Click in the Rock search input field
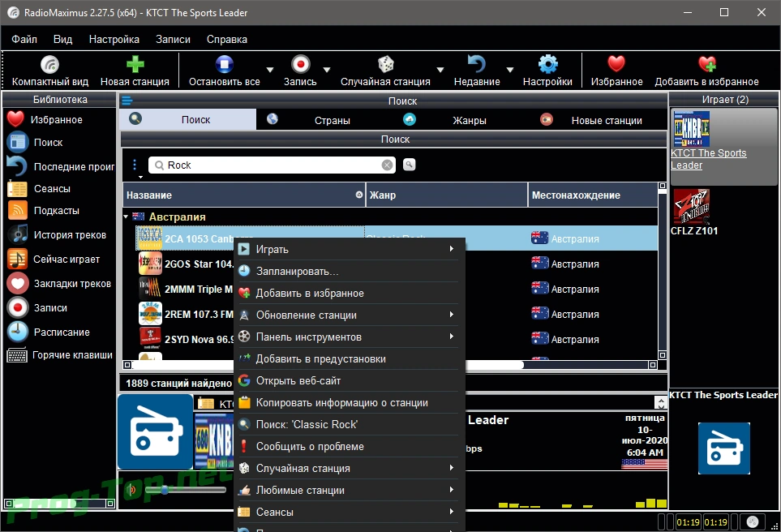Viewport: 781px width, 532px height. [x=272, y=165]
